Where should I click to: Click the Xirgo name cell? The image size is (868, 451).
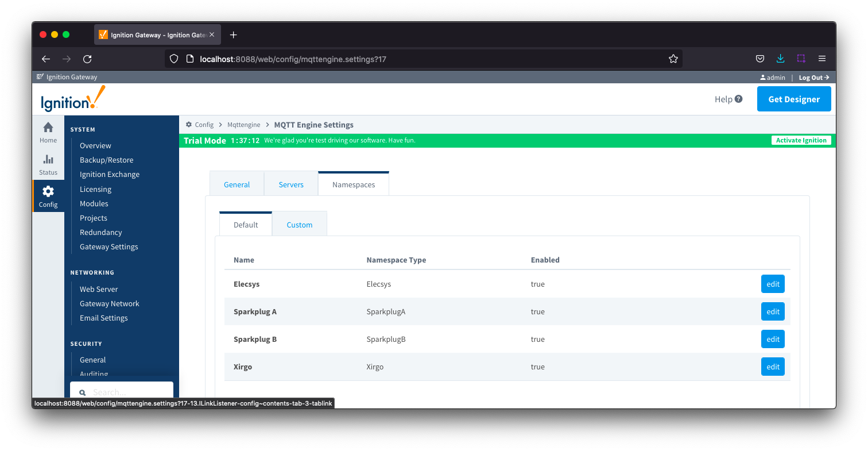(x=243, y=367)
